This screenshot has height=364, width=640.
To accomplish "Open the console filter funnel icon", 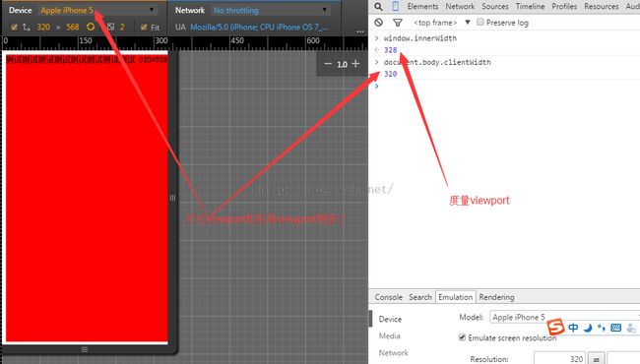I will click(397, 23).
